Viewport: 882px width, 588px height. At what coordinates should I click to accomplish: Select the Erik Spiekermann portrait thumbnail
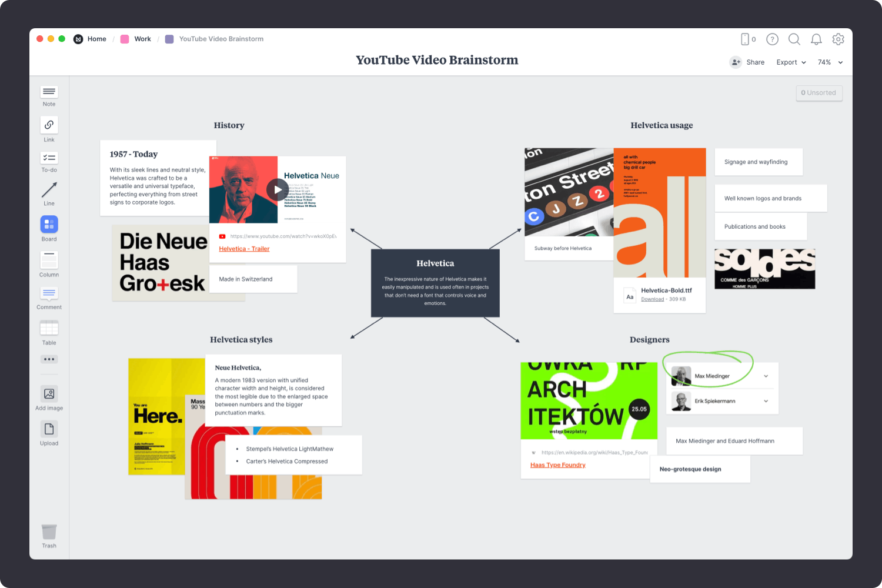[681, 401]
